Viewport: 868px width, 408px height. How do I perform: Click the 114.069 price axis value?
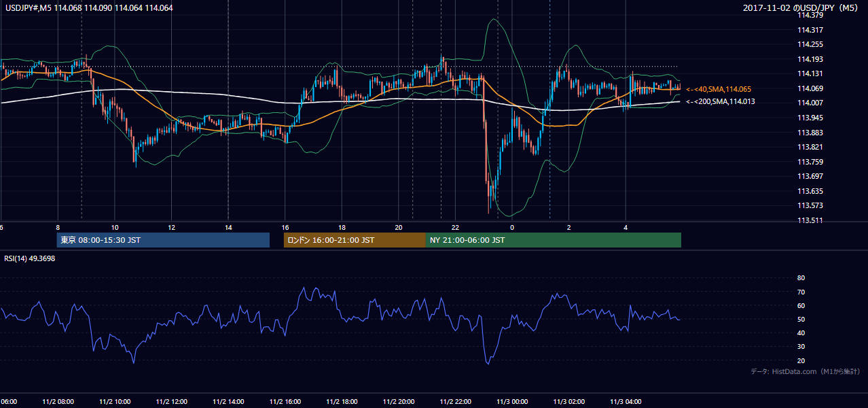pyautogui.click(x=810, y=88)
